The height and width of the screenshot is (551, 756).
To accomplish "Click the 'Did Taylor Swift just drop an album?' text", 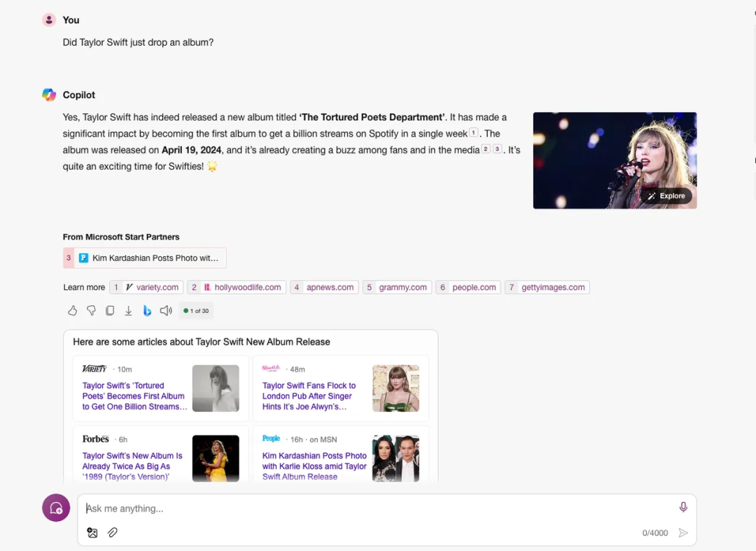I will click(138, 43).
